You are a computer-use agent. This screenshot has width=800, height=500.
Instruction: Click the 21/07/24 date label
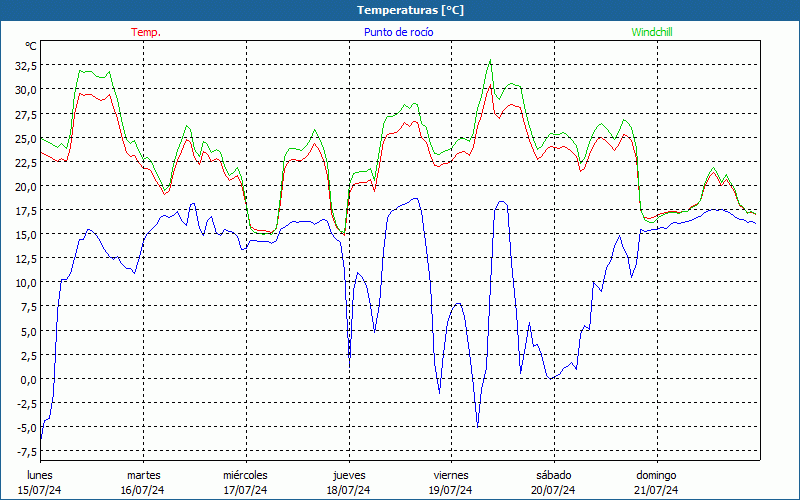656,490
